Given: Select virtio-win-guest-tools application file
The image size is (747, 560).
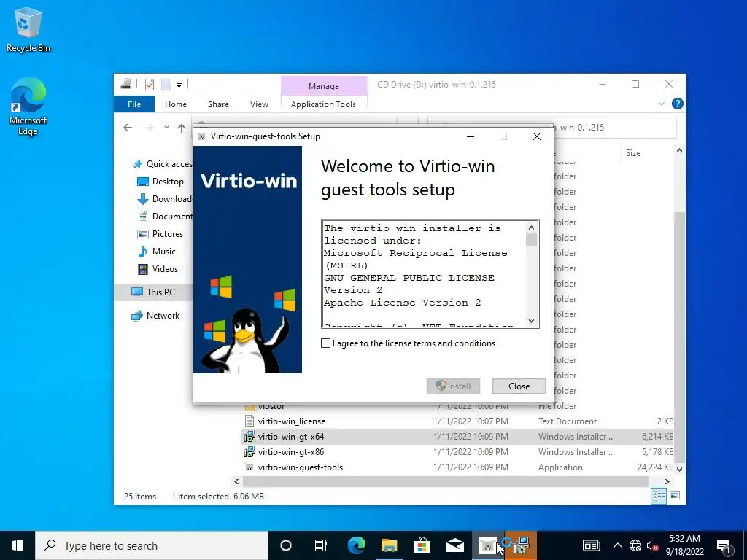Looking at the screenshot, I should click(300, 467).
